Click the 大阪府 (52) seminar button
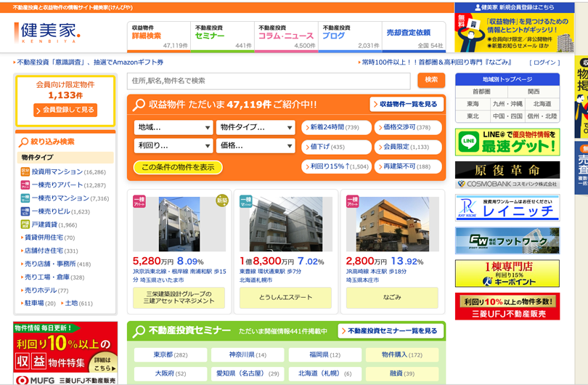Image resolution: width=588 pixels, height=385 pixels. 171,374
